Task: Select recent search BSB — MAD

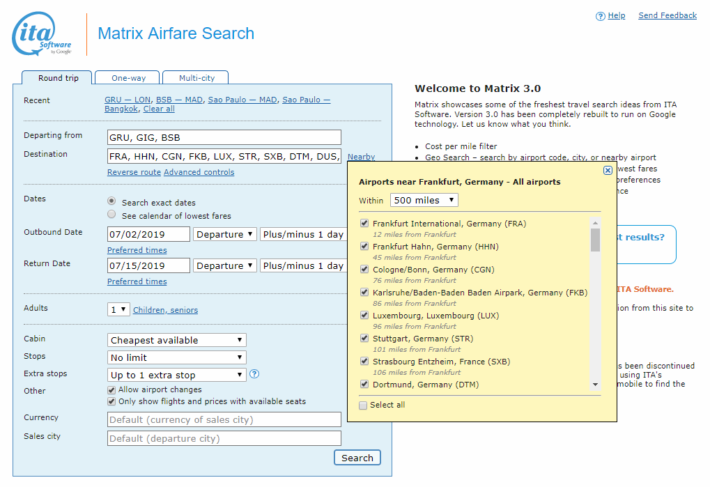Action: point(179,100)
